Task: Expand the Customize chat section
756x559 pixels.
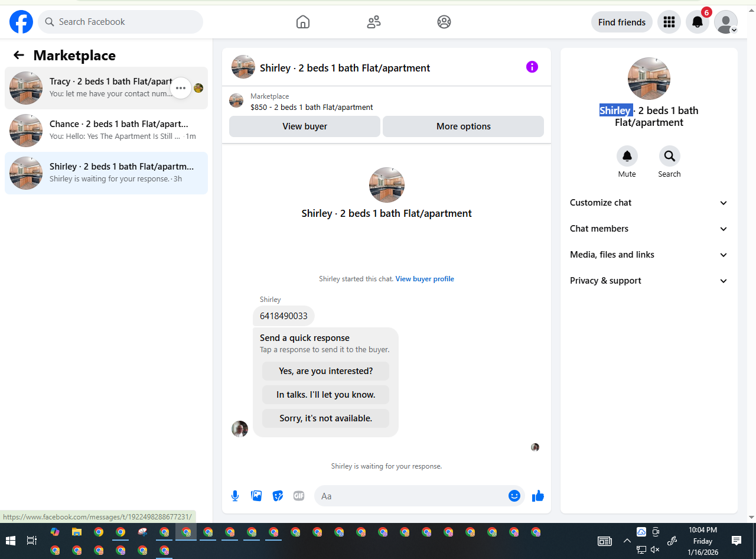Action: pos(649,203)
